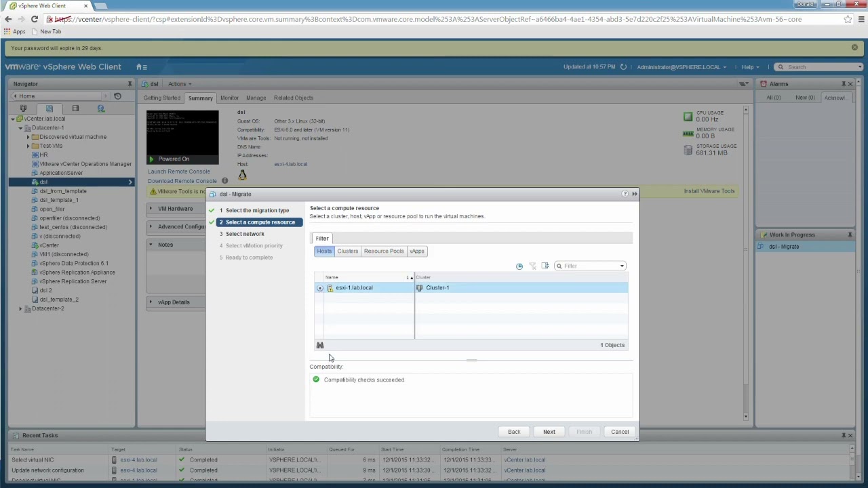Switch to Storage inventory view
This screenshot has height=488, width=868.
click(75, 108)
